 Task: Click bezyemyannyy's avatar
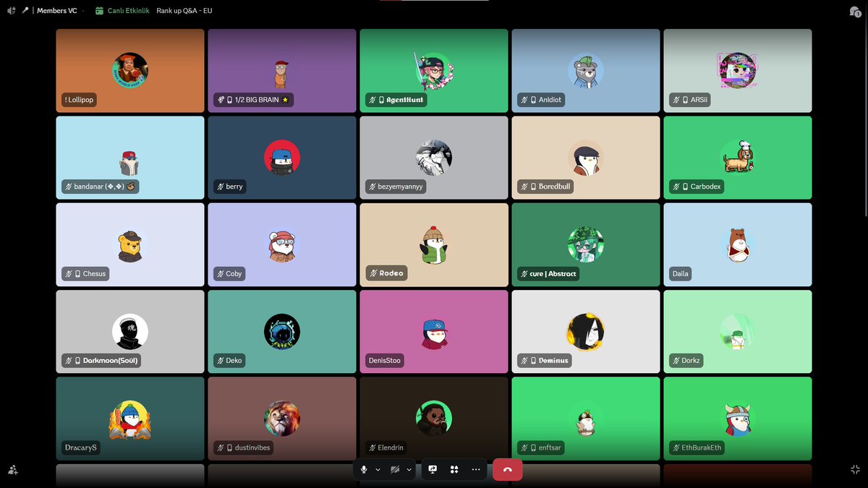tap(434, 158)
